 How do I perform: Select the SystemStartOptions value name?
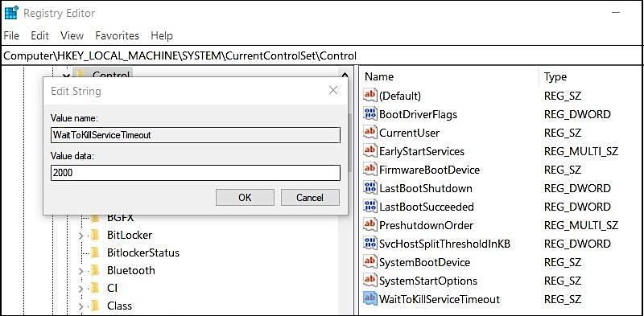428,281
